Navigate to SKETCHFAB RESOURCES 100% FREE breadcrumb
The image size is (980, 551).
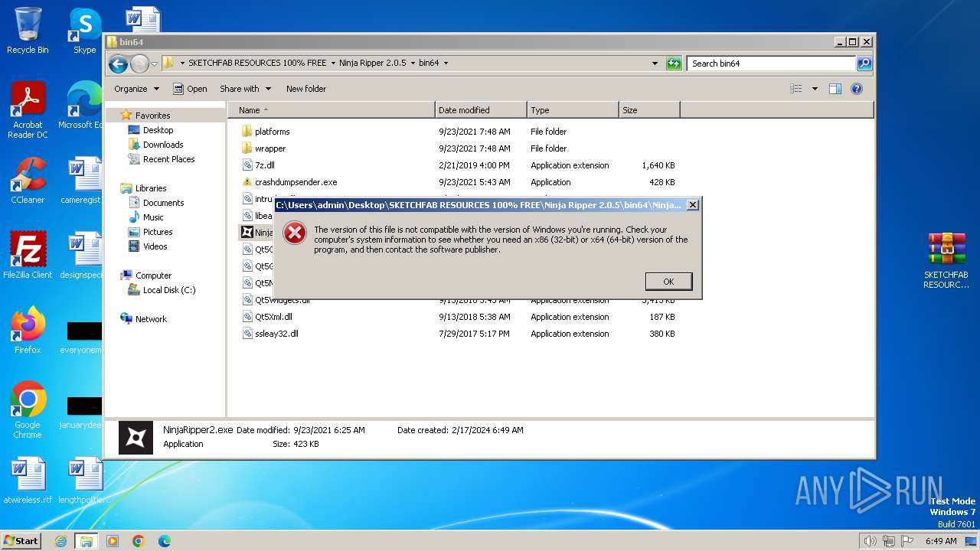pos(257,64)
